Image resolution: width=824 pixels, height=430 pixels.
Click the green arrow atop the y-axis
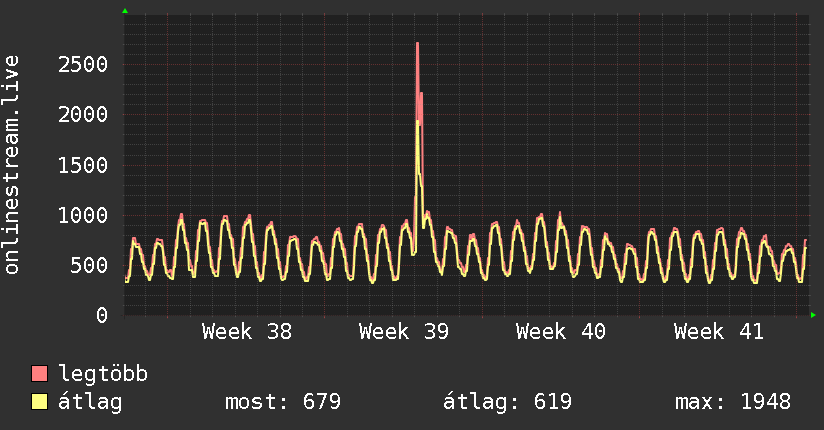[x=125, y=11]
